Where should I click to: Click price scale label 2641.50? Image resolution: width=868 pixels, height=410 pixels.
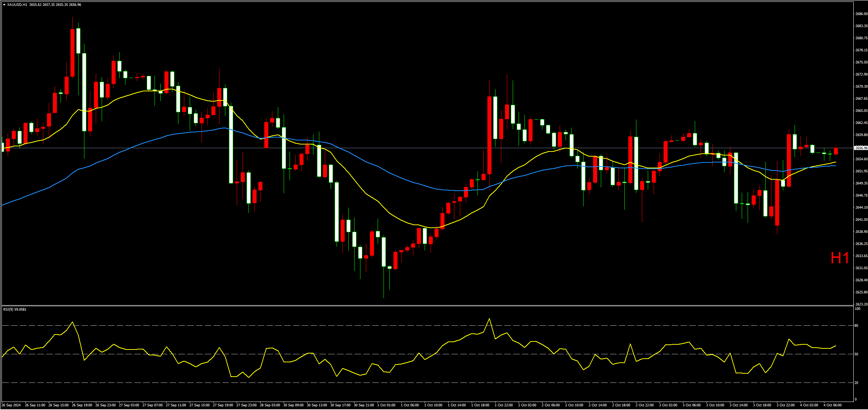click(861, 220)
